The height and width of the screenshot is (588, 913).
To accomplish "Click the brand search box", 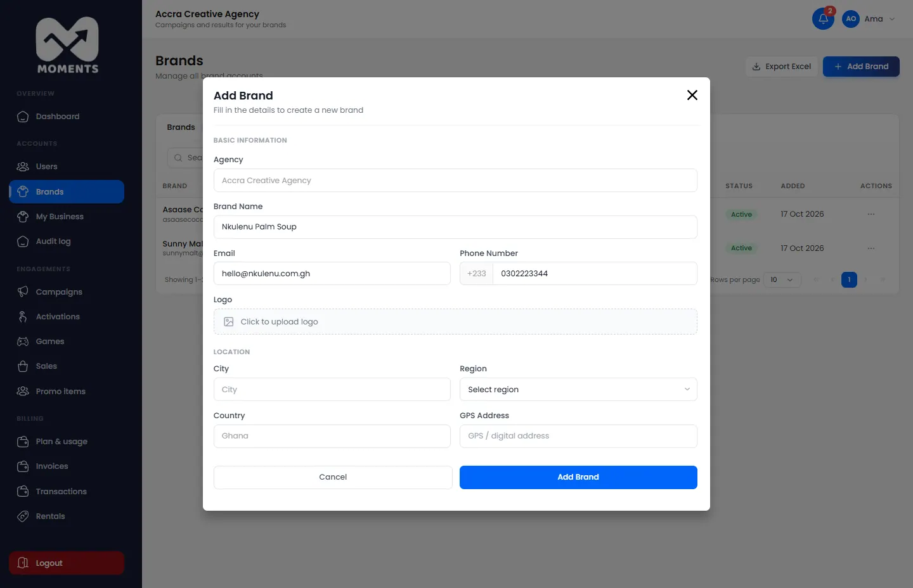I will coord(185,158).
